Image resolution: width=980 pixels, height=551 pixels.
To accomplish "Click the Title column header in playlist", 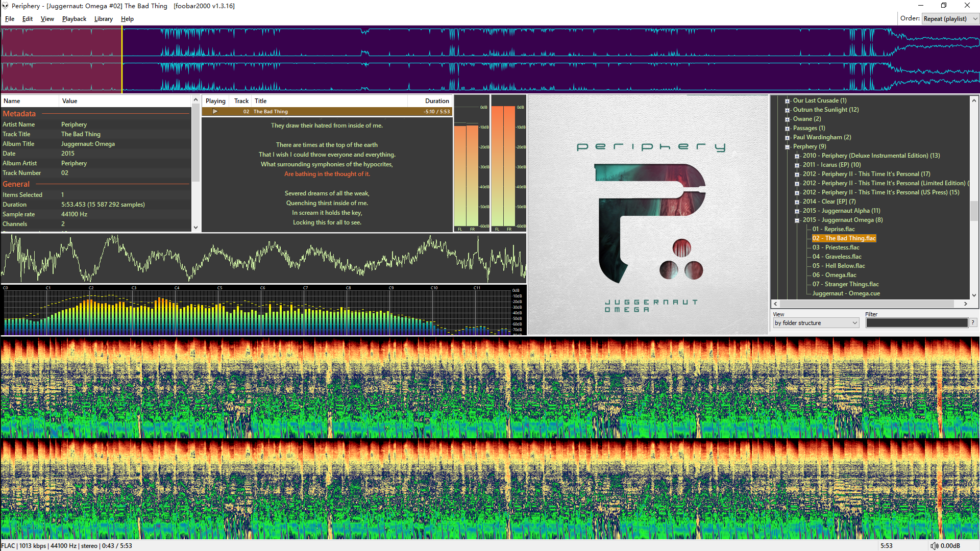I will click(261, 101).
